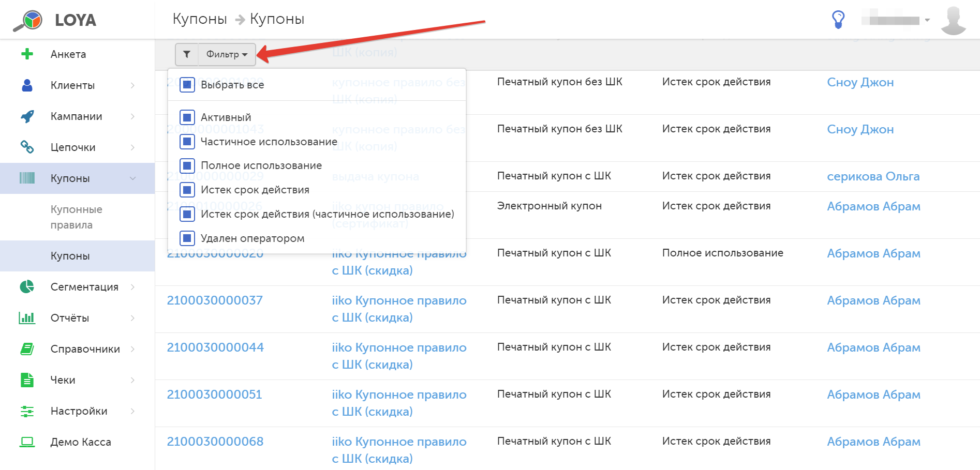The height and width of the screenshot is (470, 980).
Task: Click the lightbulb hints icon
Action: point(838,20)
